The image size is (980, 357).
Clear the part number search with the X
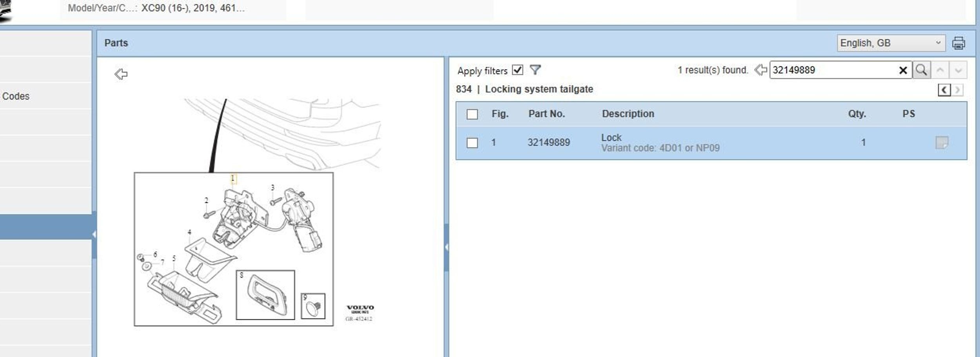click(903, 70)
